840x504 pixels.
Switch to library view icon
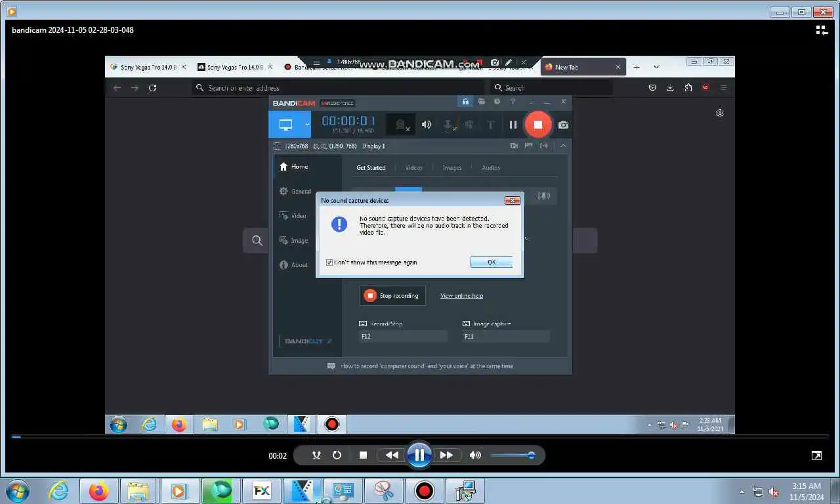(822, 30)
